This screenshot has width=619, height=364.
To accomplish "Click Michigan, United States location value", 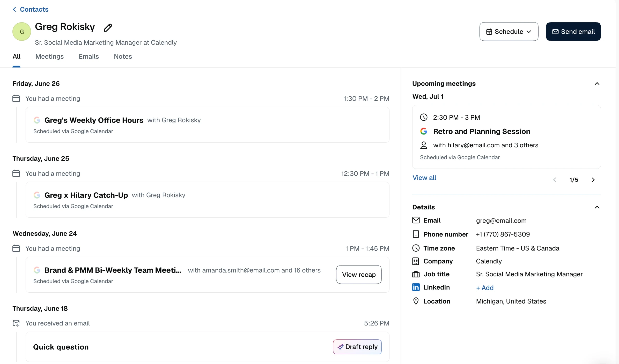I will tap(511, 301).
